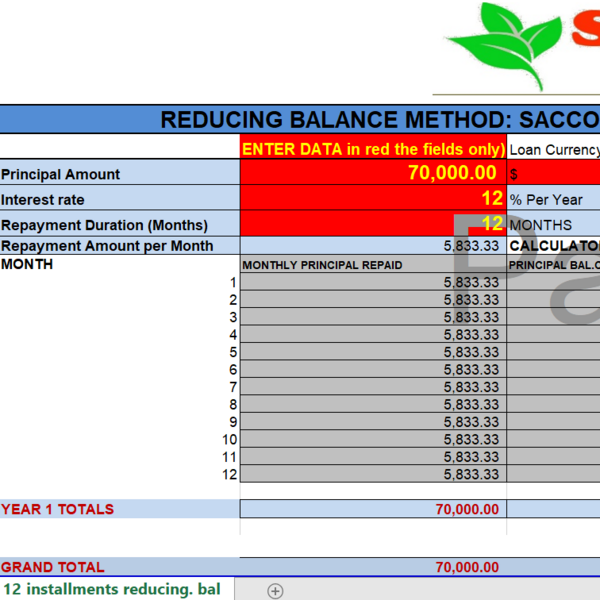Select month 10 principal repaid cell
This screenshot has width=600, height=600.
(373, 440)
